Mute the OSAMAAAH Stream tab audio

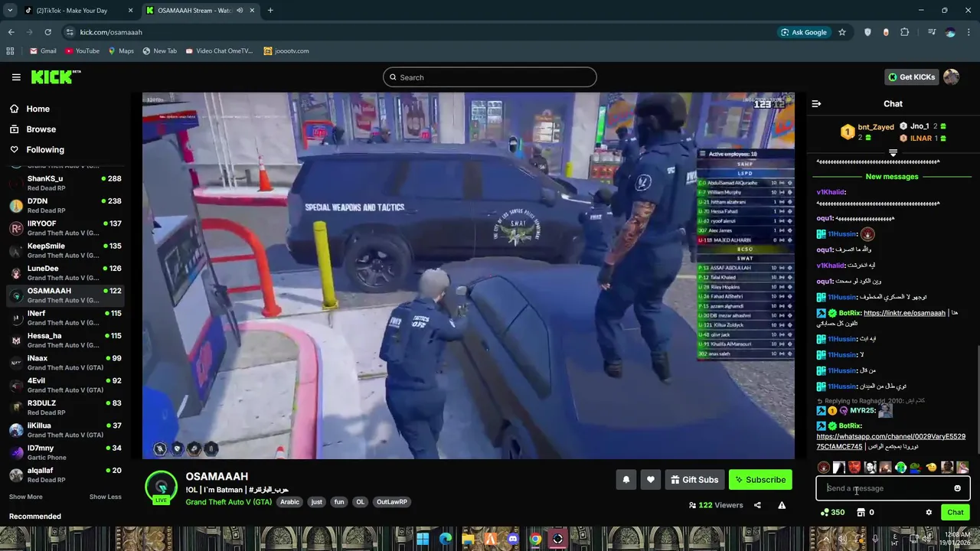click(240, 10)
